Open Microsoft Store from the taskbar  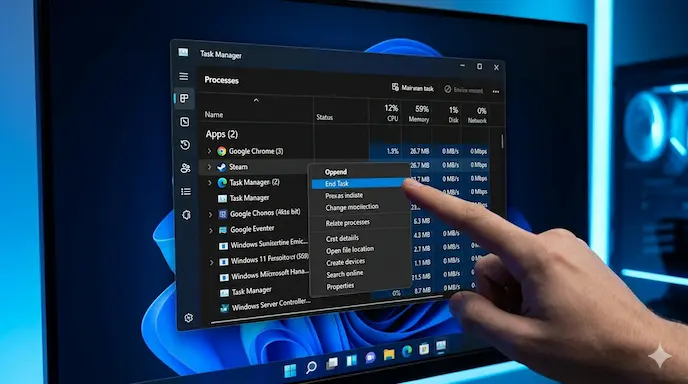click(x=424, y=348)
